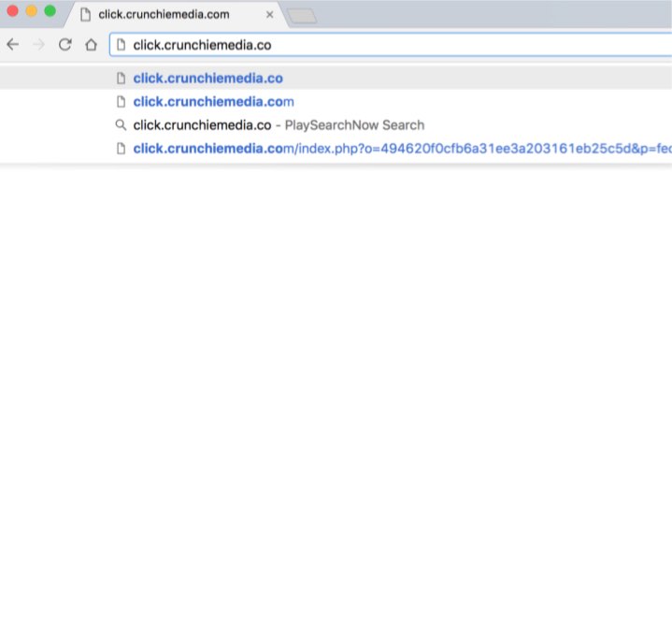Go to the home page icon
The image size is (672, 621).
[x=91, y=44]
